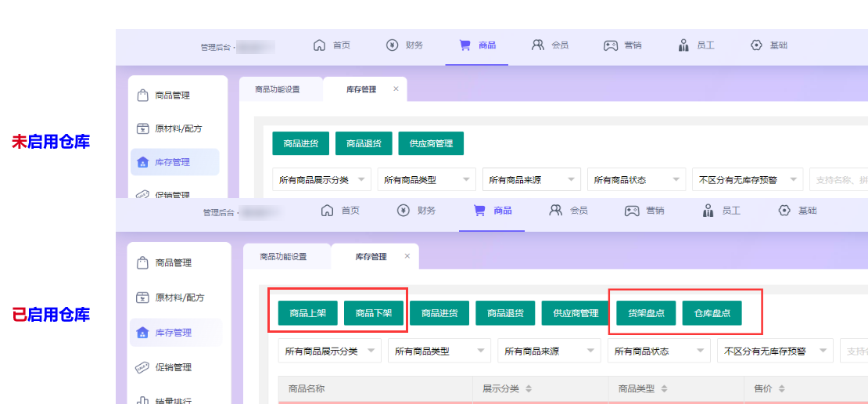Click the product search field in the upper panel
Image resolution: width=868 pixels, height=404 pixels.
click(840, 179)
